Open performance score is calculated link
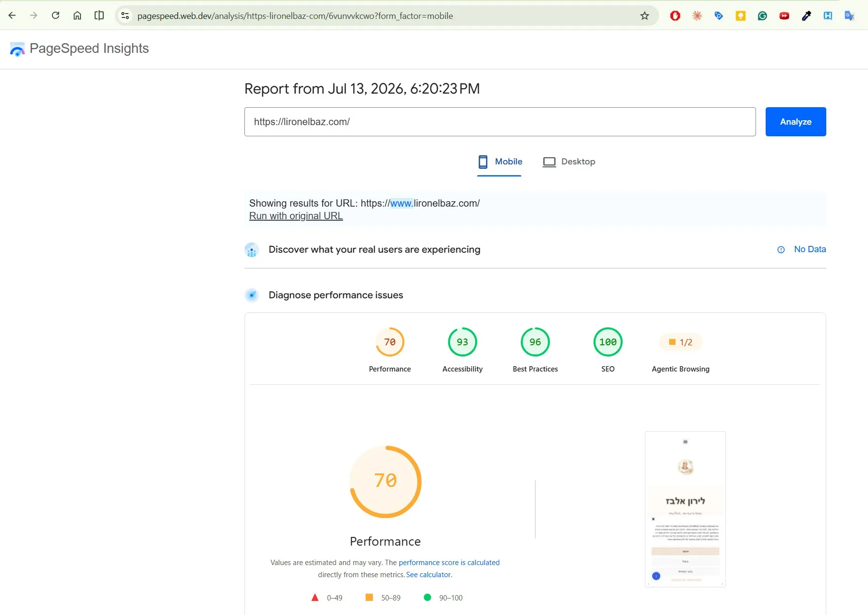868x615 pixels. pos(449,563)
